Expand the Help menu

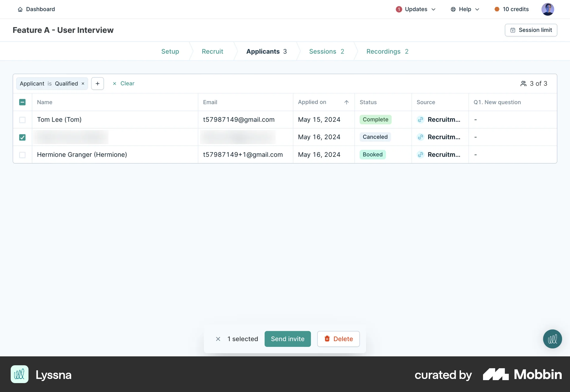pyautogui.click(x=465, y=9)
